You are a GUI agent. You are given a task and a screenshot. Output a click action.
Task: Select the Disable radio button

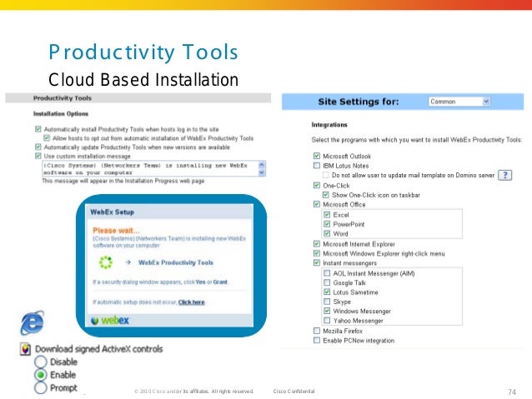pos(40,362)
